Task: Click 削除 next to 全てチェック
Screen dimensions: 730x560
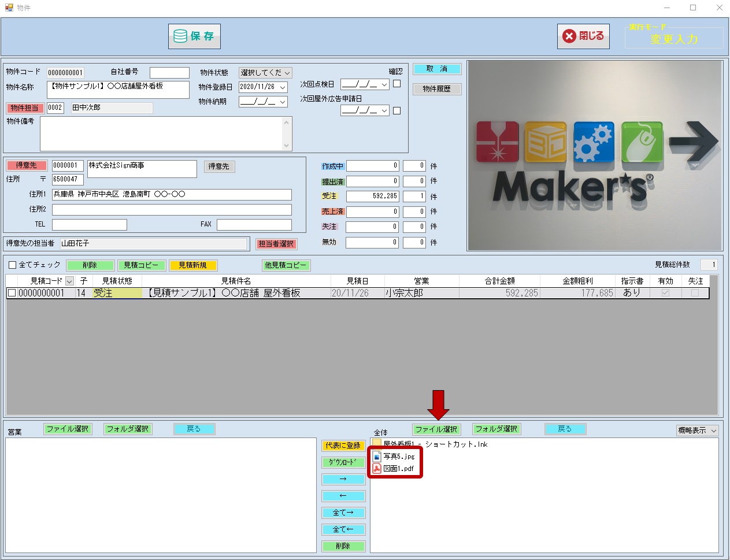Action: [x=90, y=265]
